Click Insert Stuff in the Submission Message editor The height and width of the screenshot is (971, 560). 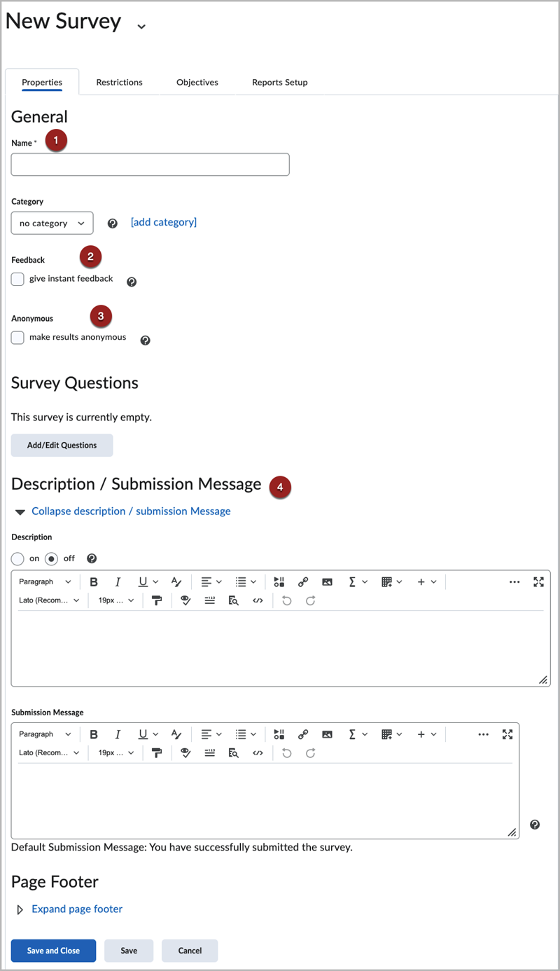click(279, 734)
